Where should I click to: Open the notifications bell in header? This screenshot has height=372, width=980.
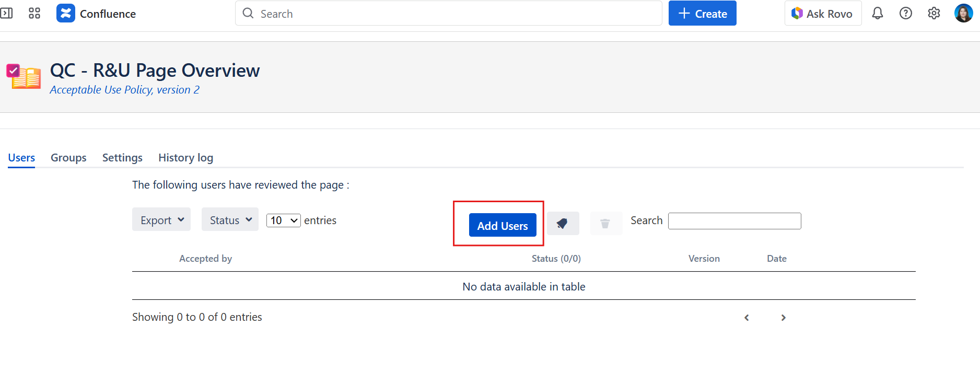pos(878,14)
